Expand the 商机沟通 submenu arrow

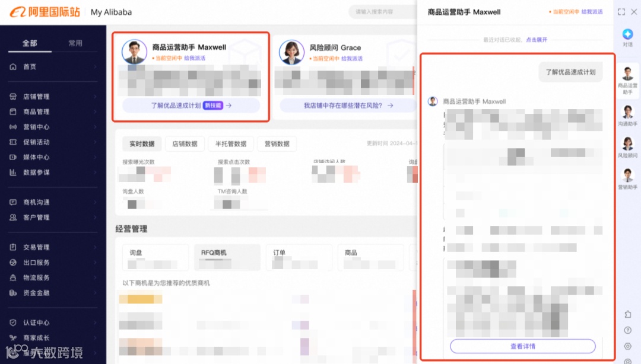pos(95,202)
